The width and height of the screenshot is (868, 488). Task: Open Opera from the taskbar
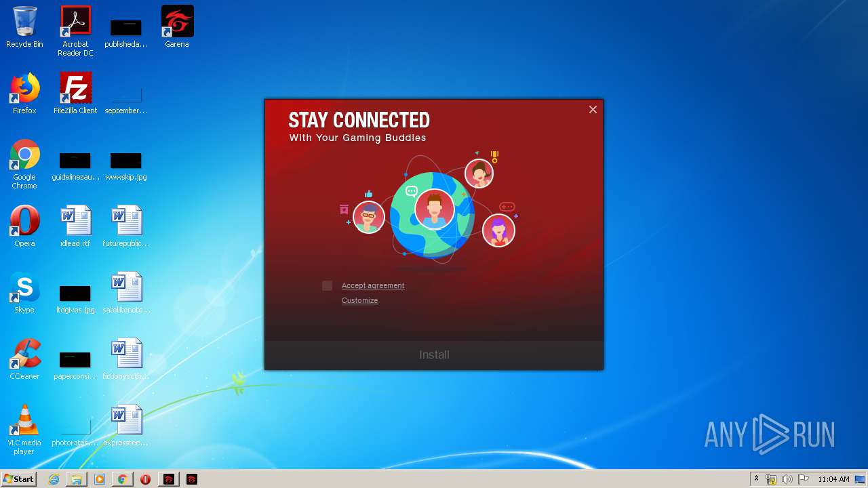point(145,479)
